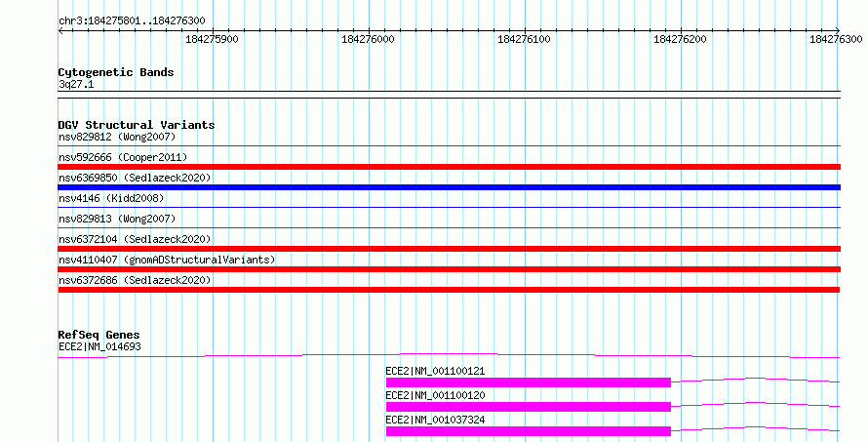The image size is (868, 442).
Task: Select the DGV Structural Variants track title
Action: coord(137,125)
